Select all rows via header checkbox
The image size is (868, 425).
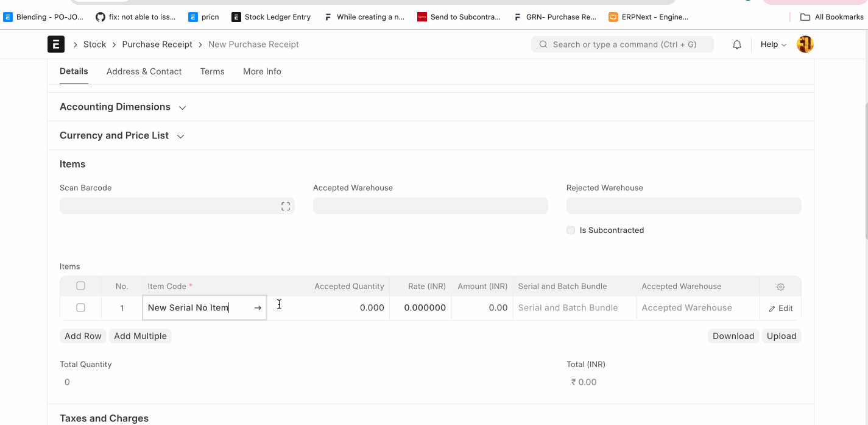[80, 286]
